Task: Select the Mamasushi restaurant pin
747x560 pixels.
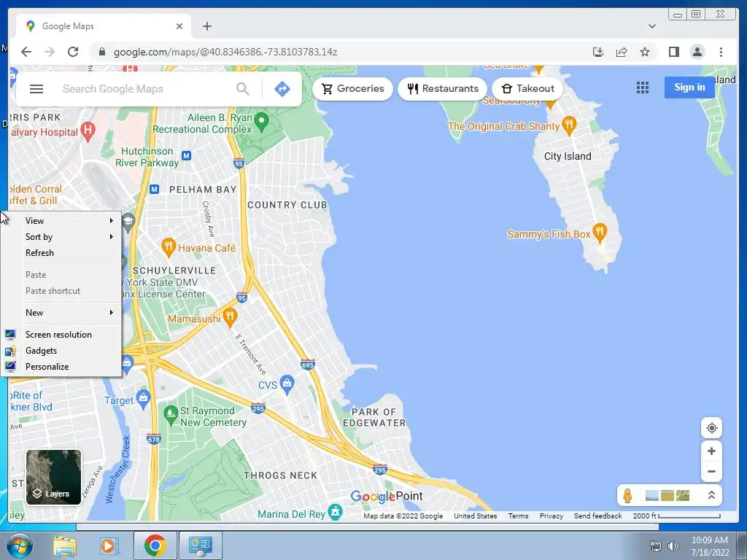Action: [x=230, y=316]
